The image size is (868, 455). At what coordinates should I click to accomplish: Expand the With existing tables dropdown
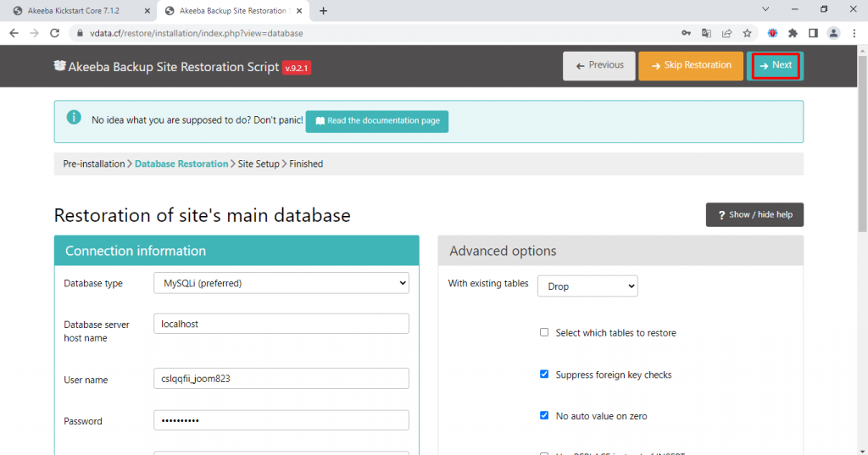587,286
